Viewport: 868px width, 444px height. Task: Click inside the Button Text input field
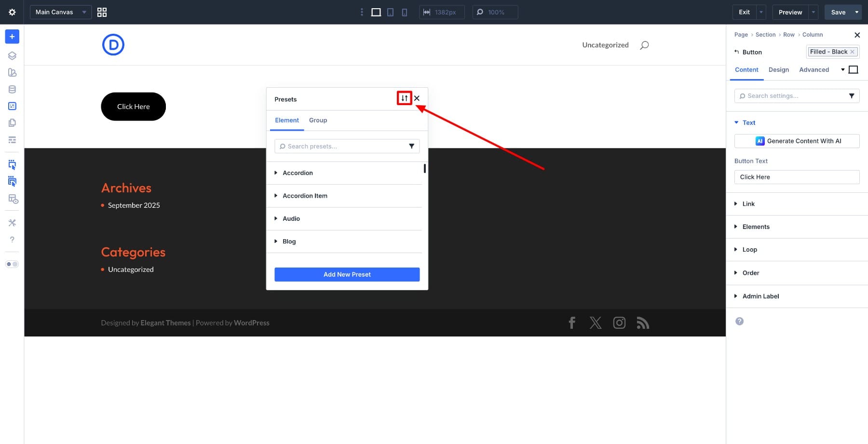pos(796,177)
